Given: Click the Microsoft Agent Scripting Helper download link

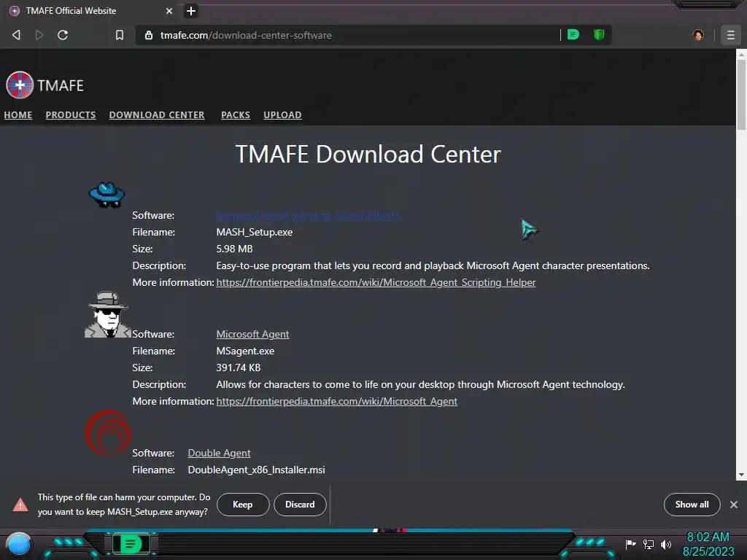Looking at the screenshot, I should point(309,215).
